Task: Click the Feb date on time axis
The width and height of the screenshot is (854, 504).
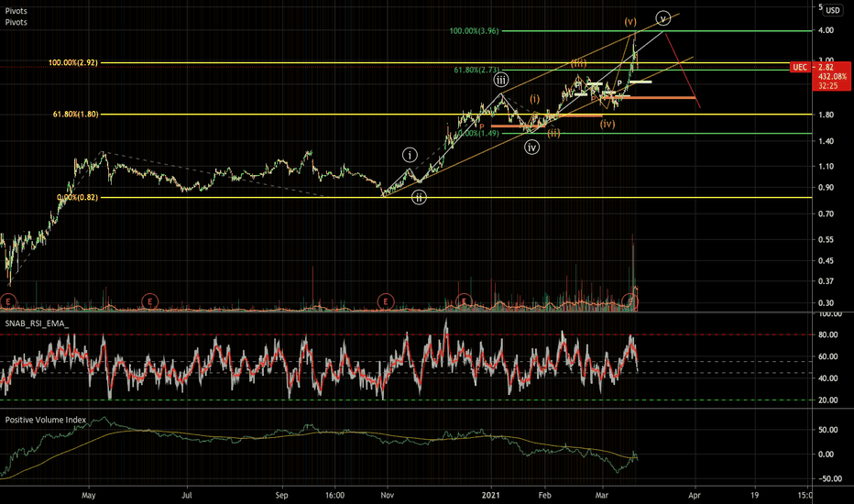Action: point(544,495)
